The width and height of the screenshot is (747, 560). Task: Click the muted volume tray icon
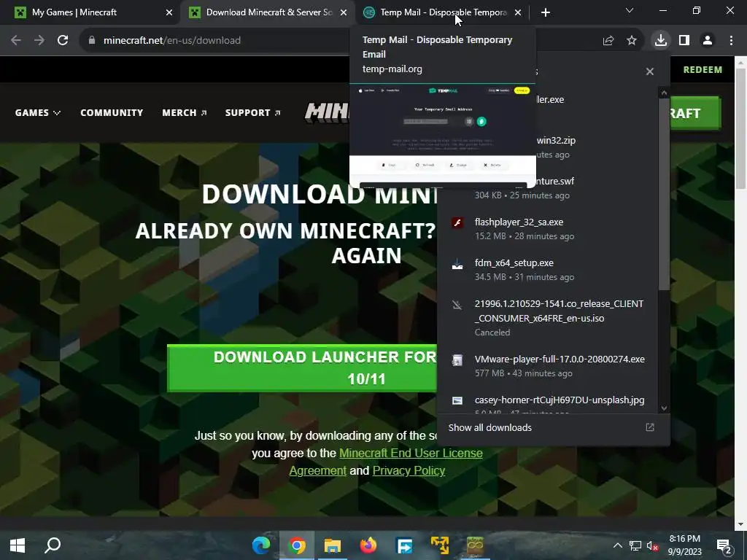[x=652, y=545]
